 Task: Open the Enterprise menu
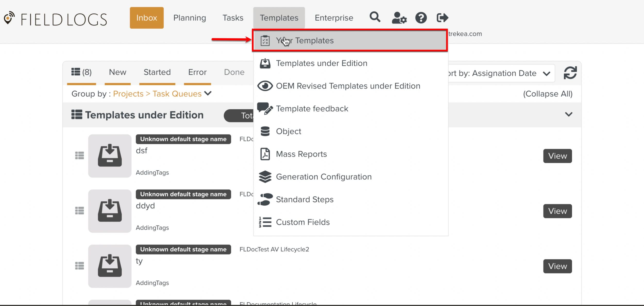tap(334, 18)
